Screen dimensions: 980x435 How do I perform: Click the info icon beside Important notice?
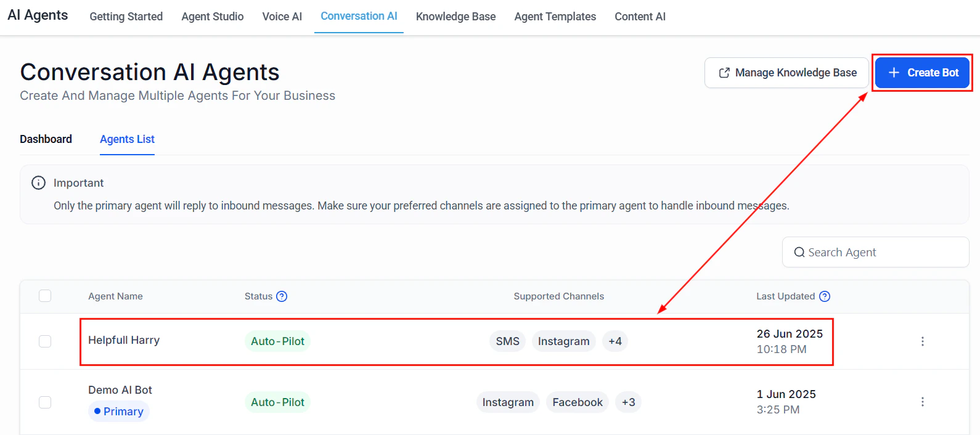coord(38,182)
